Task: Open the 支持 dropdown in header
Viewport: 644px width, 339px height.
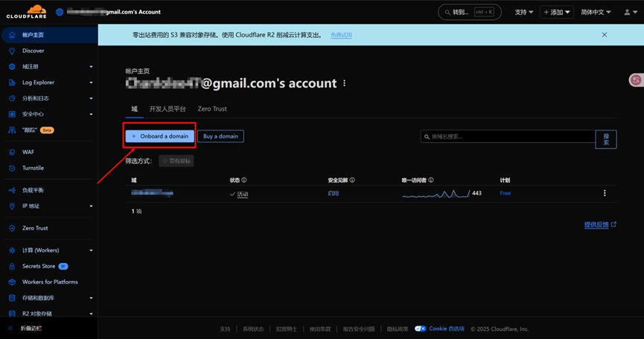Action: (x=523, y=13)
